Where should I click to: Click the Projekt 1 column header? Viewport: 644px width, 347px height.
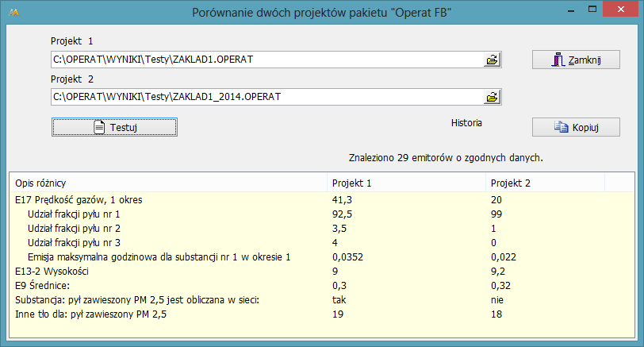pos(406,183)
